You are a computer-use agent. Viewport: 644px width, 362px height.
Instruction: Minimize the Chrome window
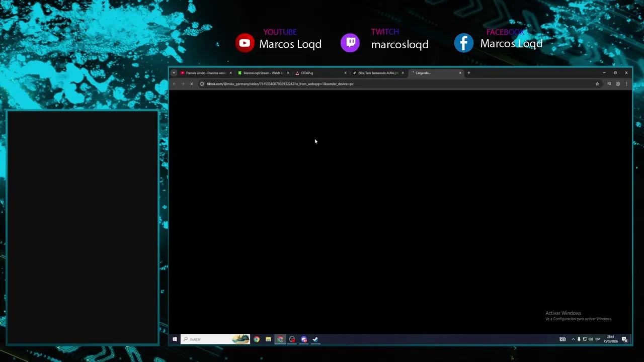coord(604,73)
